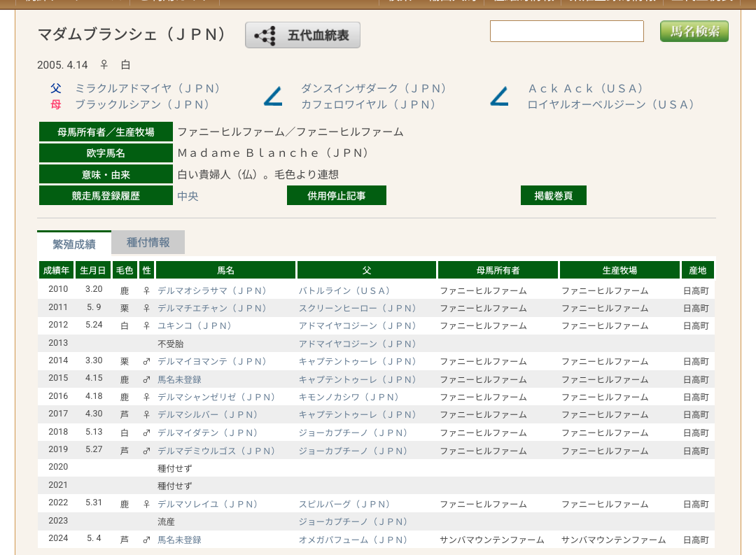Image resolution: width=756 pixels, height=555 pixels.
Task: Open ロイヤルオーベルジーン ancestor link
Action: (610, 104)
